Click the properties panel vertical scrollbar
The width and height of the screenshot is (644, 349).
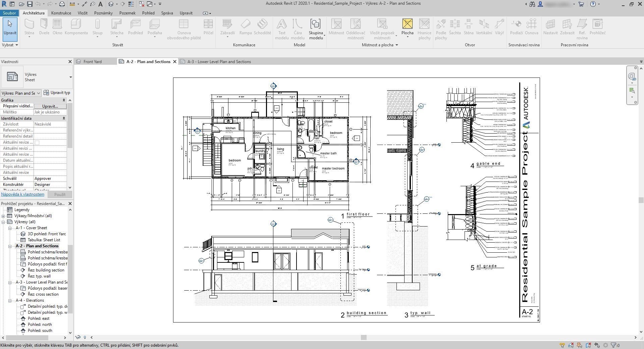pos(70,125)
